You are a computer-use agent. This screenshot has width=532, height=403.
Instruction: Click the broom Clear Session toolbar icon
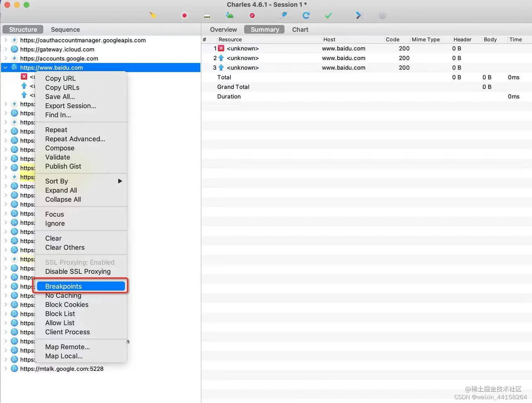153,15
